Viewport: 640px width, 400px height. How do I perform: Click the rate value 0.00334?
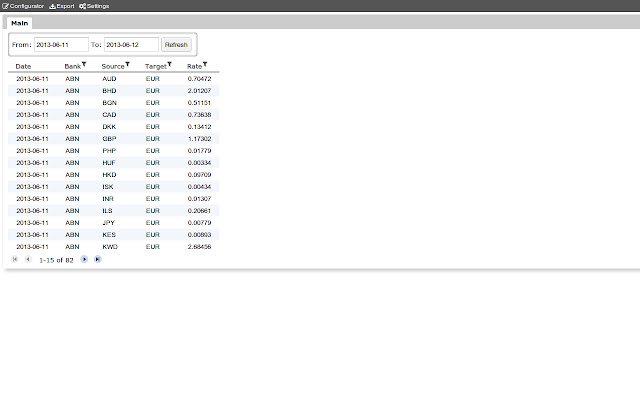pyautogui.click(x=199, y=163)
